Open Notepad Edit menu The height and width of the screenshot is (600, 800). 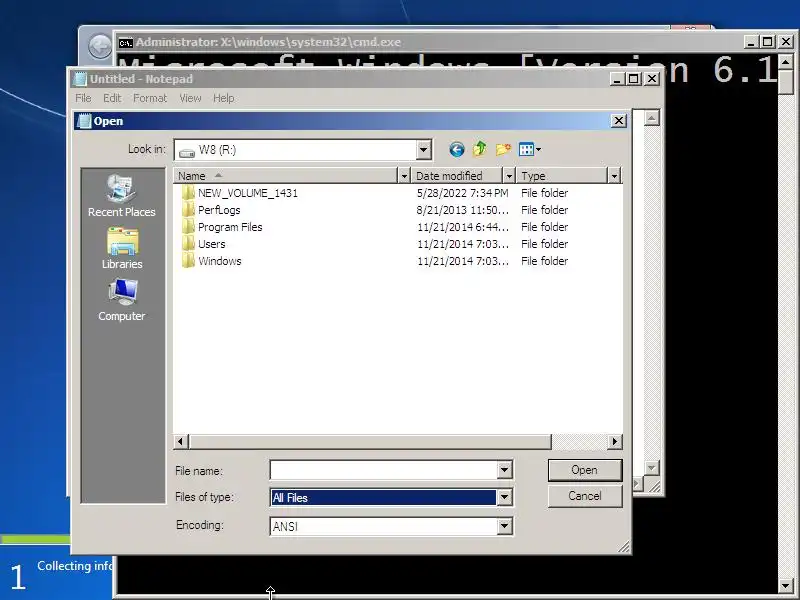coord(112,98)
